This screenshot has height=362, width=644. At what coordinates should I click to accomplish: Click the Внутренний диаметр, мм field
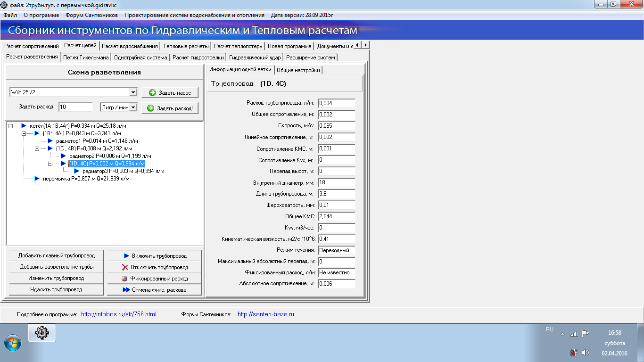click(337, 182)
